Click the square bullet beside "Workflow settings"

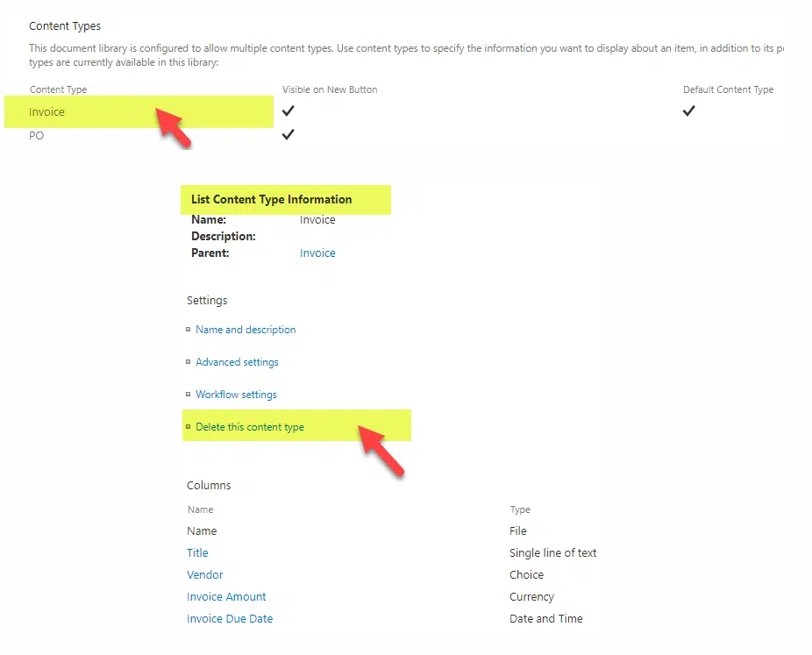tap(189, 394)
